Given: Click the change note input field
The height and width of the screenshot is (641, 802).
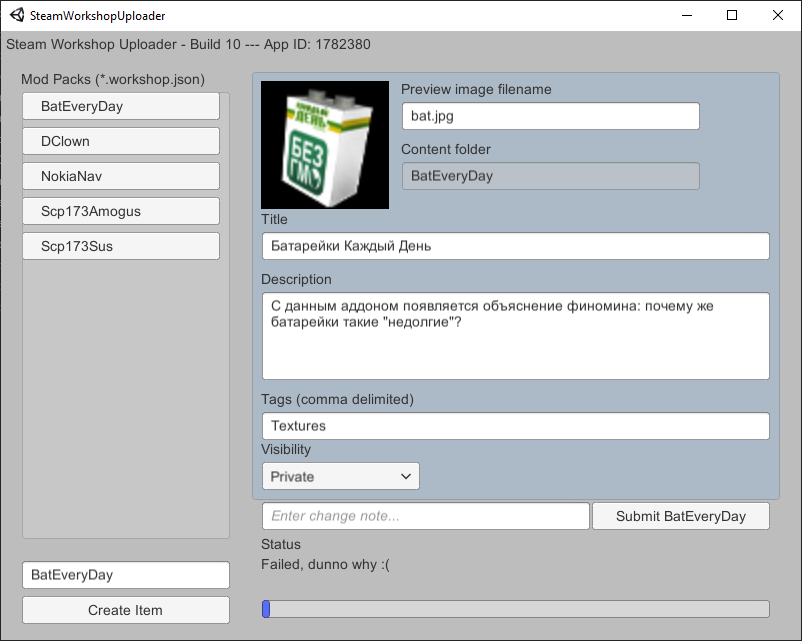Looking at the screenshot, I should (x=426, y=516).
